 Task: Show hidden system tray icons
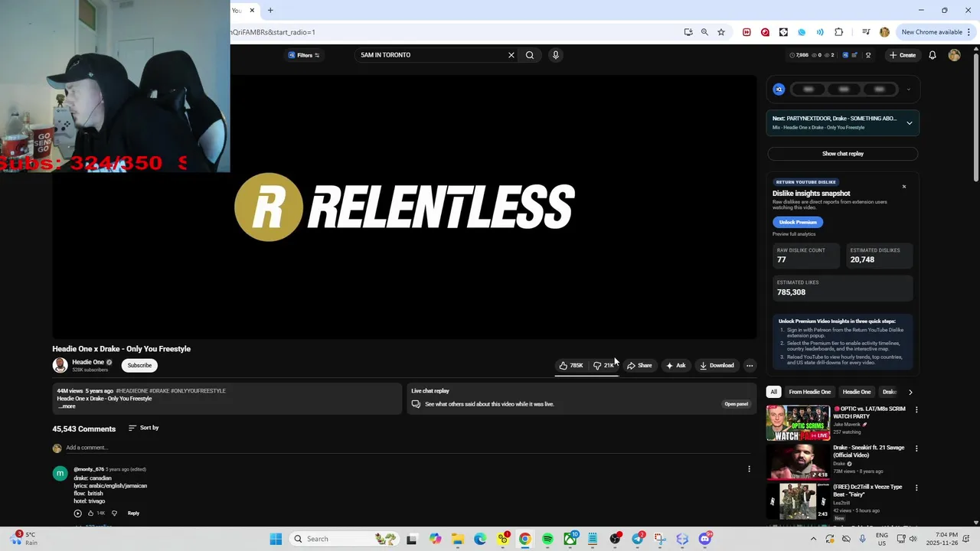tap(813, 539)
